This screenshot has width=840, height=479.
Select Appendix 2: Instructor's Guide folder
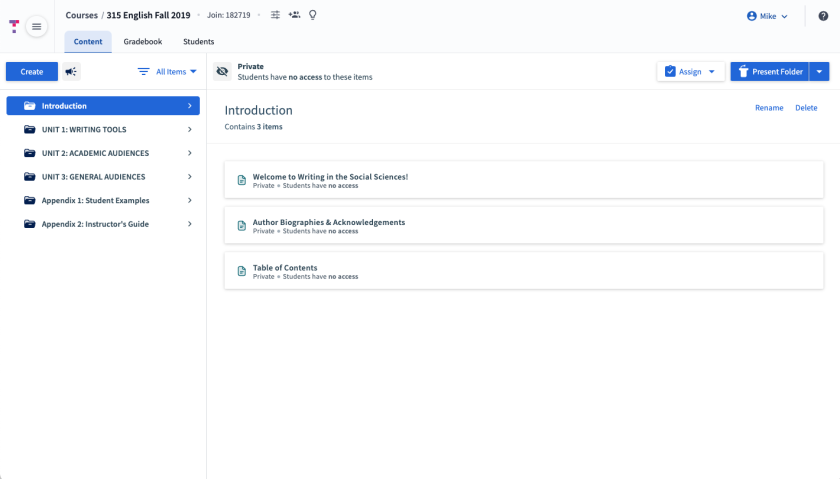click(x=95, y=224)
